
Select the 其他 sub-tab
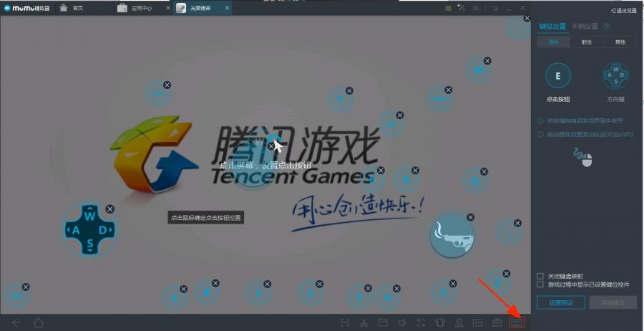(620, 42)
